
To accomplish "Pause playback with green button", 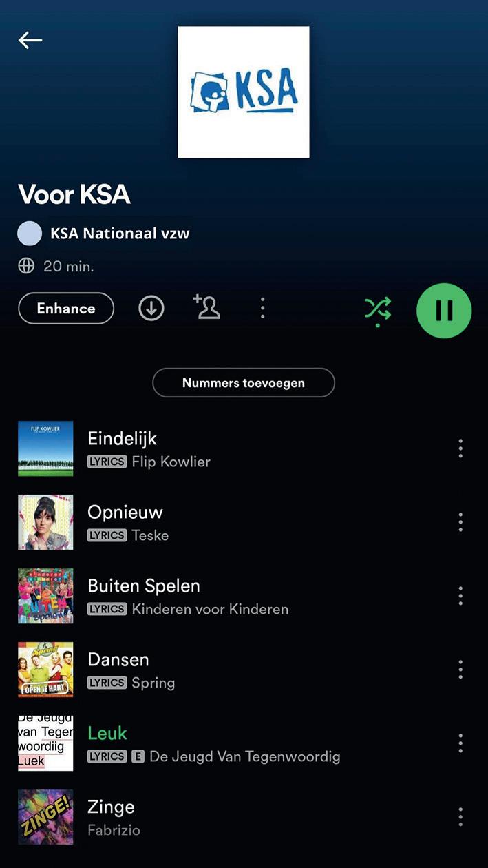I will pos(444,311).
